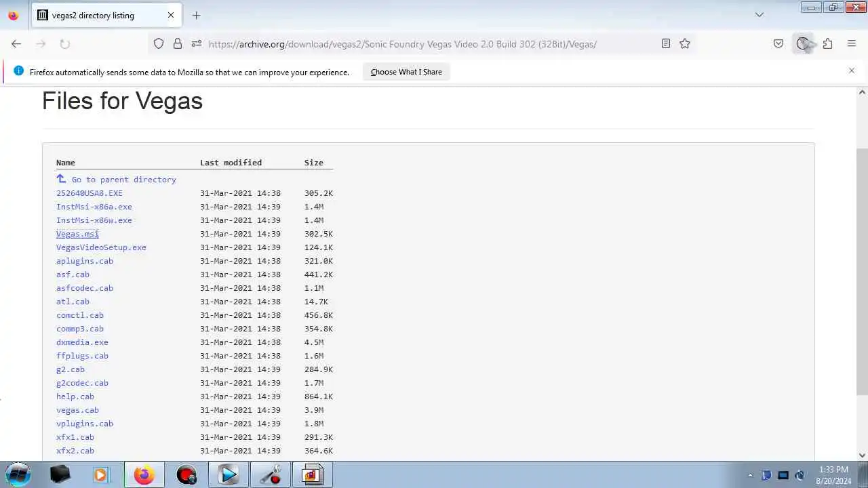Screen dimensions: 868x488
Task: Close the vegas2 directory listing tab
Action: [x=171, y=15]
